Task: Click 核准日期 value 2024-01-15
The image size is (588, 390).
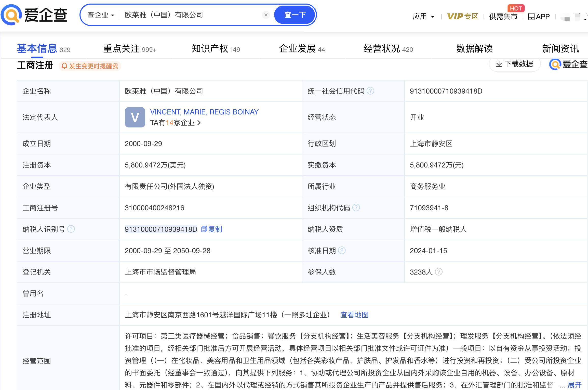Action: click(x=428, y=251)
